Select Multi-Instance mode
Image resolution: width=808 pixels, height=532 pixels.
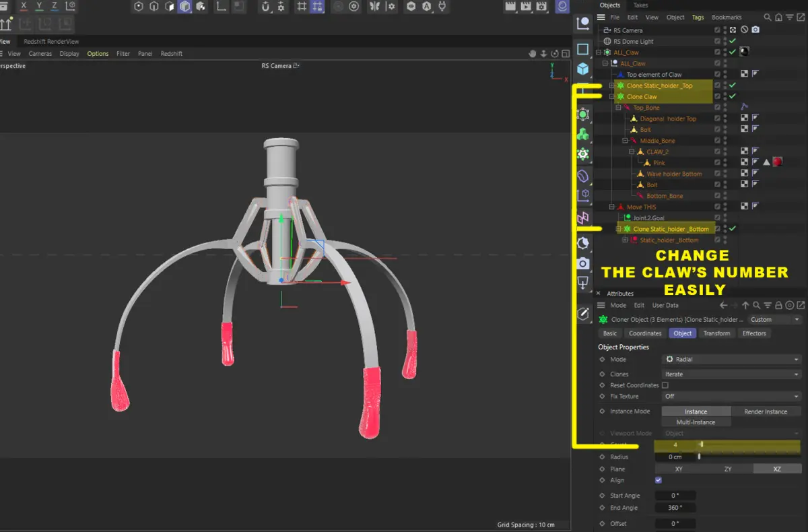(x=696, y=422)
